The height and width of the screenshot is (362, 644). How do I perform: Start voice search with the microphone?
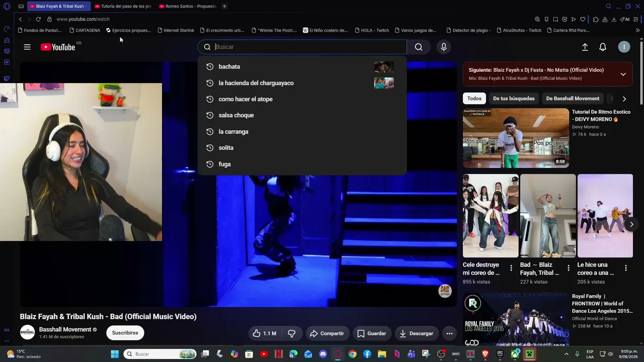[x=444, y=47]
